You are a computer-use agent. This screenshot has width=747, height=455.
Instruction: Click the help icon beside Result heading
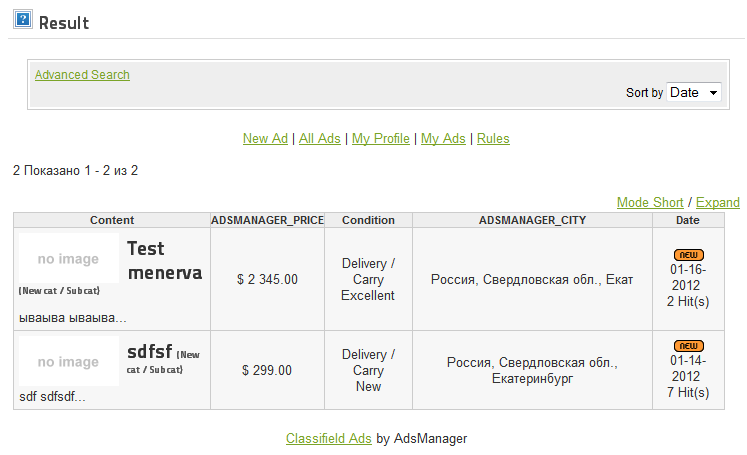(x=22, y=19)
